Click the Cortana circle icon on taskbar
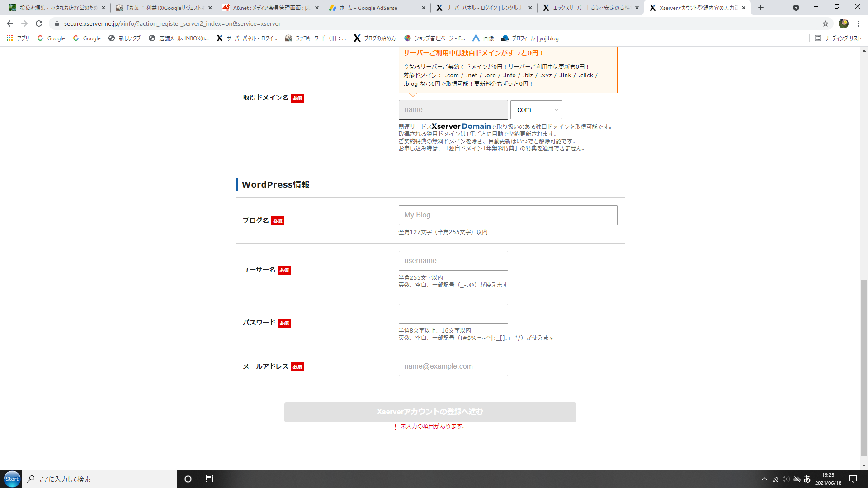Screen dimensions: 868x488 click(188, 479)
